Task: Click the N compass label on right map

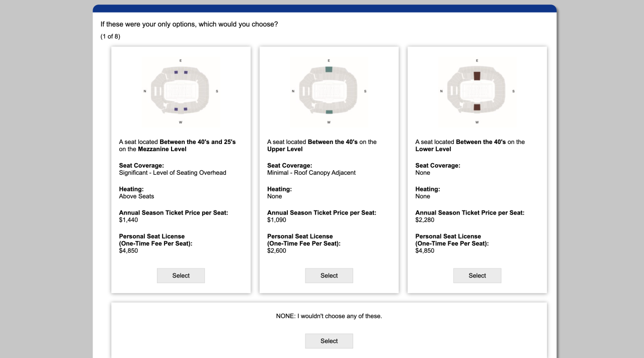Action: (441, 91)
